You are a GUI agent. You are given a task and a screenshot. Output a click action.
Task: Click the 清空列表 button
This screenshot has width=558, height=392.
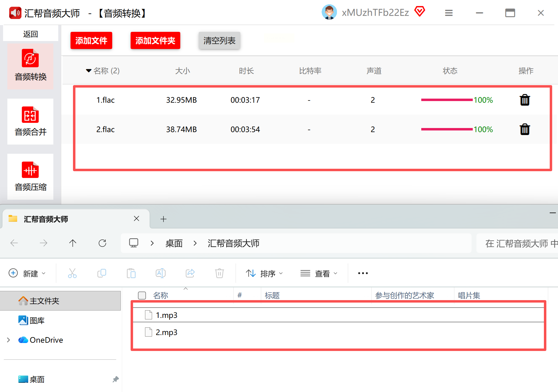pos(219,40)
